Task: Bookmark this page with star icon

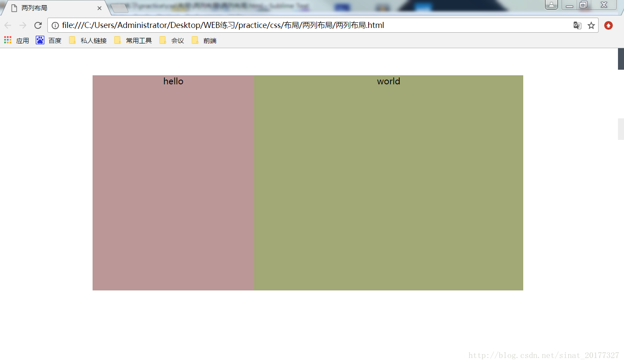Action: [591, 25]
